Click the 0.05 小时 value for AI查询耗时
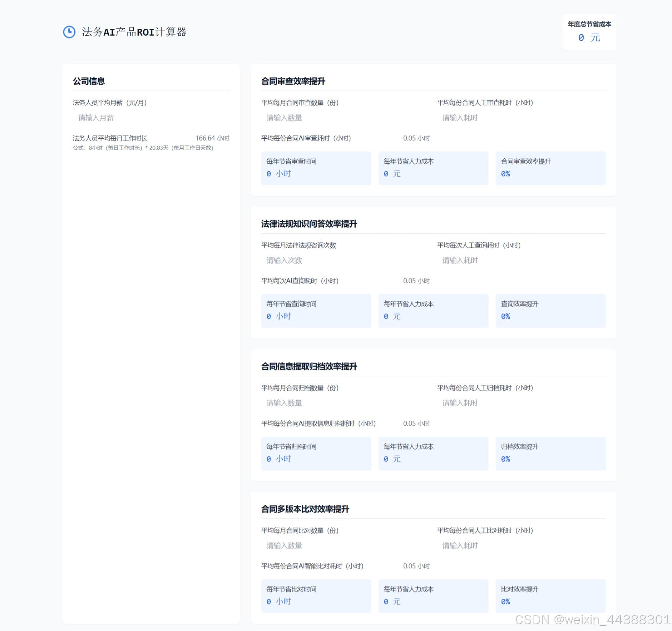Viewport: 672px width, 631px height. (417, 280)
